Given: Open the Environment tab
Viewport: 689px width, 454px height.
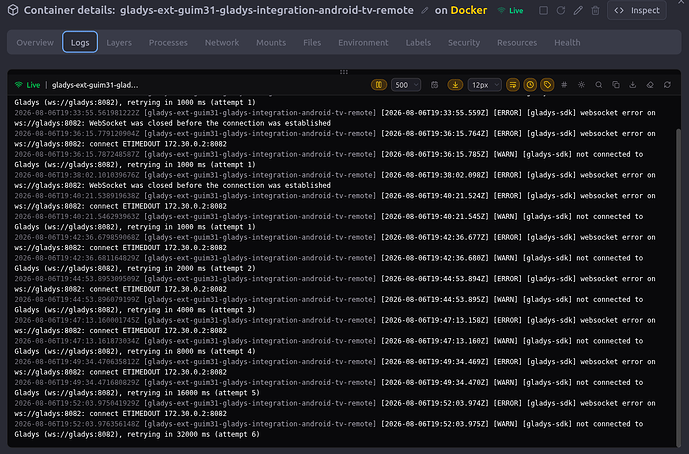Looking at the screenshot, I should click(363, 43).
